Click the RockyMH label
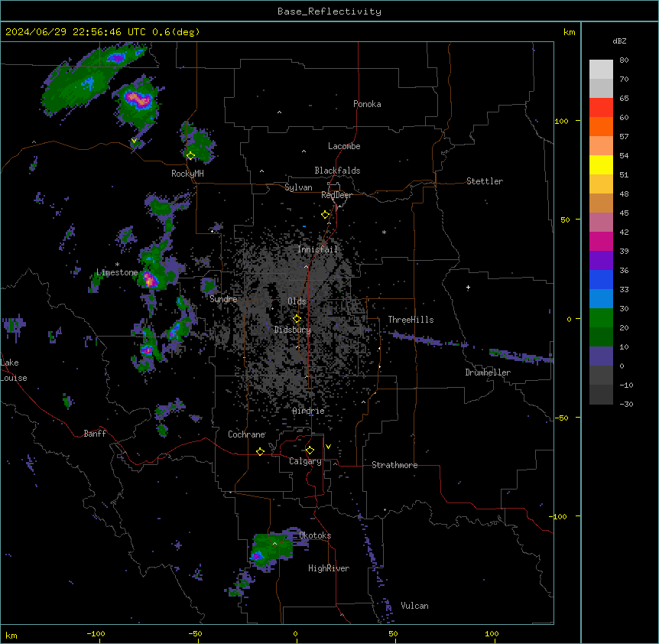The width and height of the screenshot is (659, 644). pos(187,174)
